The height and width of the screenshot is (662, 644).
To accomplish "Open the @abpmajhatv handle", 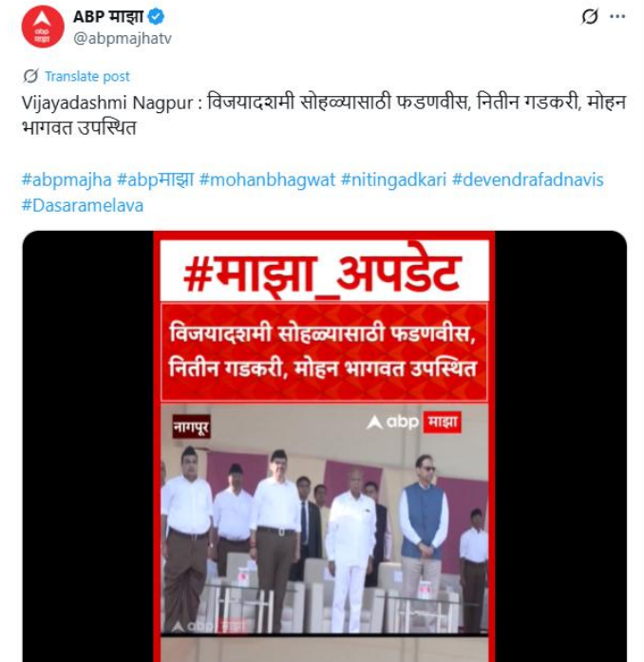I will click(123, 38).
